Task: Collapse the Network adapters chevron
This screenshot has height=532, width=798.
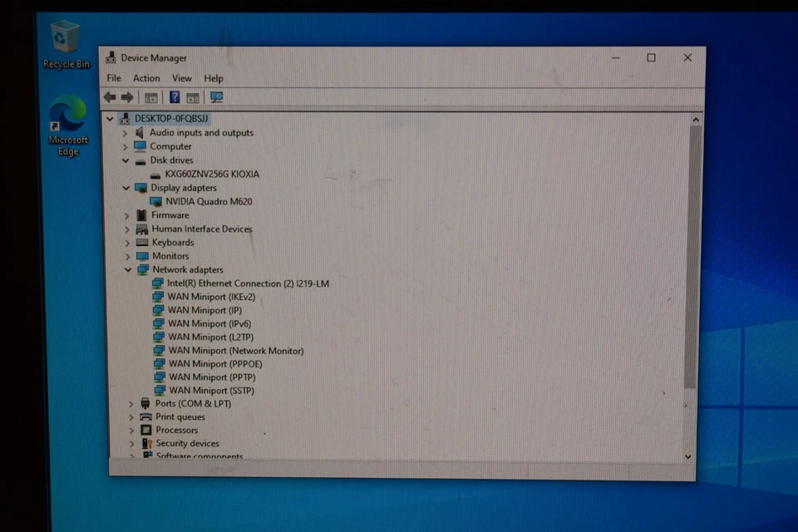Action: coord(128,270)
